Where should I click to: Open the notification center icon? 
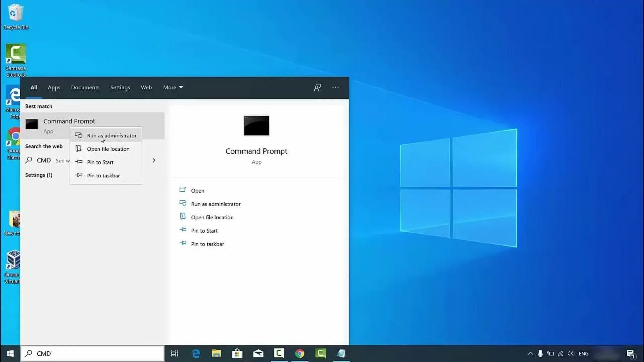(x=631, y=354)
